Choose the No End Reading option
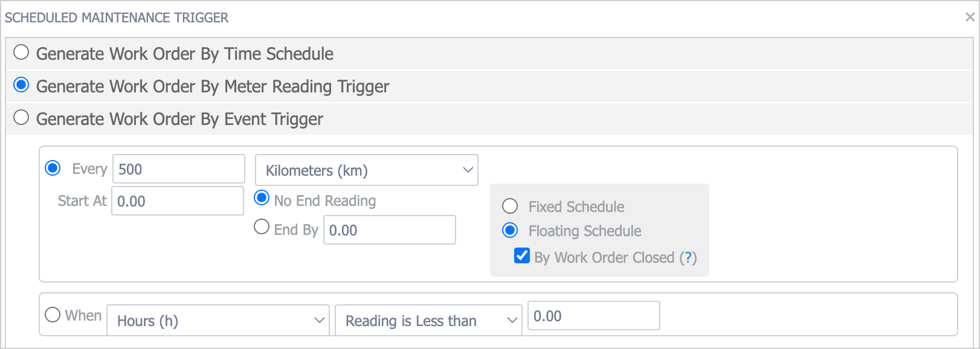Viewport: 980px width, 349px height. 262,198
